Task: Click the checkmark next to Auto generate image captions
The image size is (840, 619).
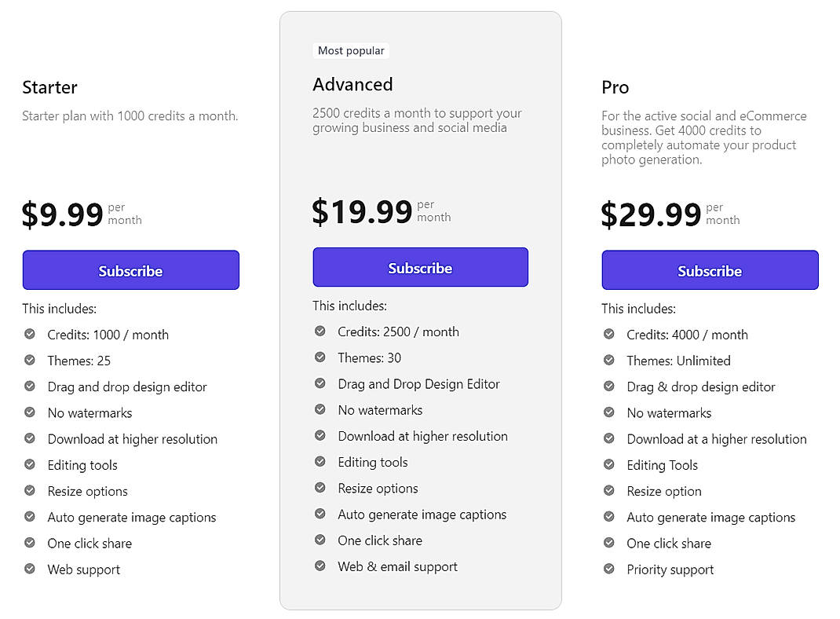Action: click(x=30, y=517)
